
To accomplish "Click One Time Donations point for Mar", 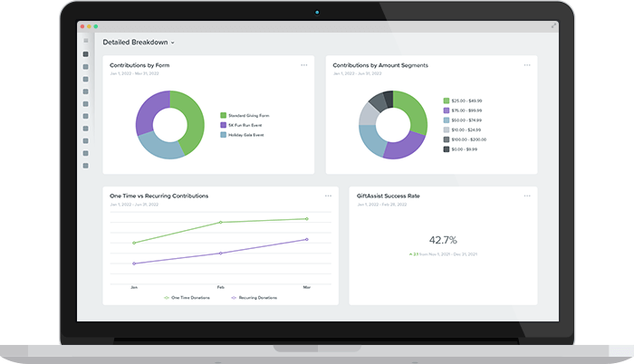I will [307, 219].
